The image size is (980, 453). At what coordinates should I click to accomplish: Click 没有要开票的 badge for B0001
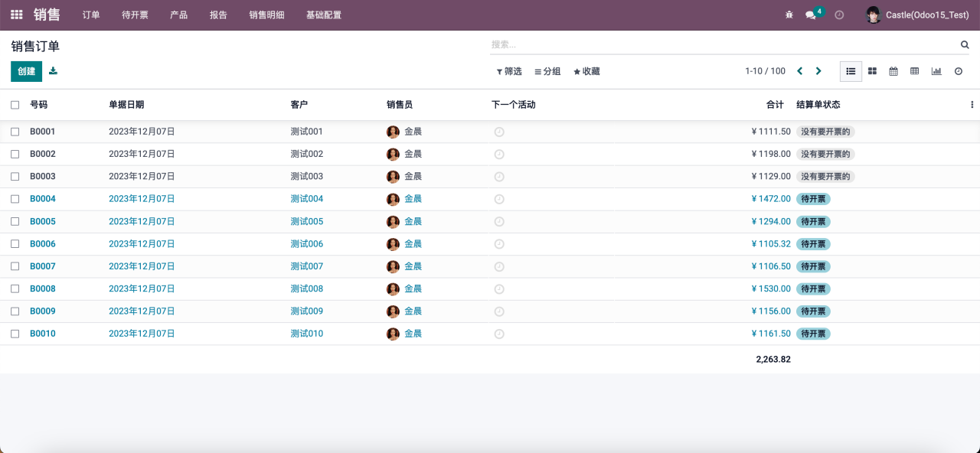click(x=825, y=132)
